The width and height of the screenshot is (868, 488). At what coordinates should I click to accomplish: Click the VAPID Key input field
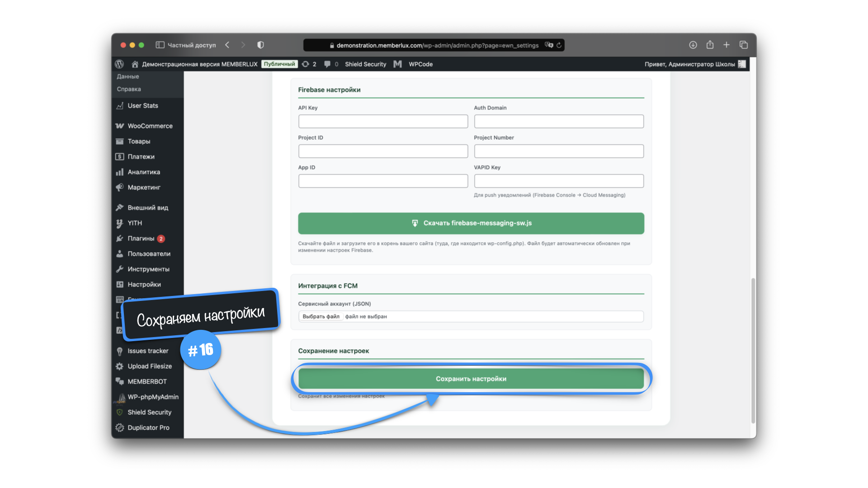click(x=559, y=181)
